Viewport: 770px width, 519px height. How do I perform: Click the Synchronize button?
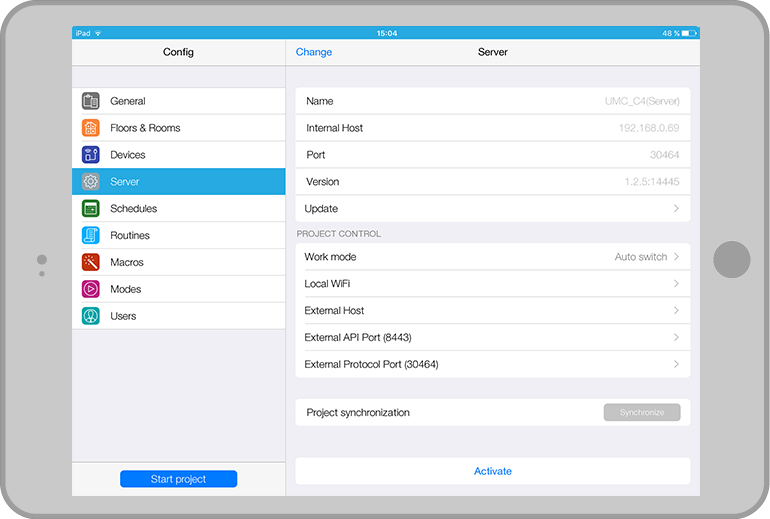tap(641, 412)
